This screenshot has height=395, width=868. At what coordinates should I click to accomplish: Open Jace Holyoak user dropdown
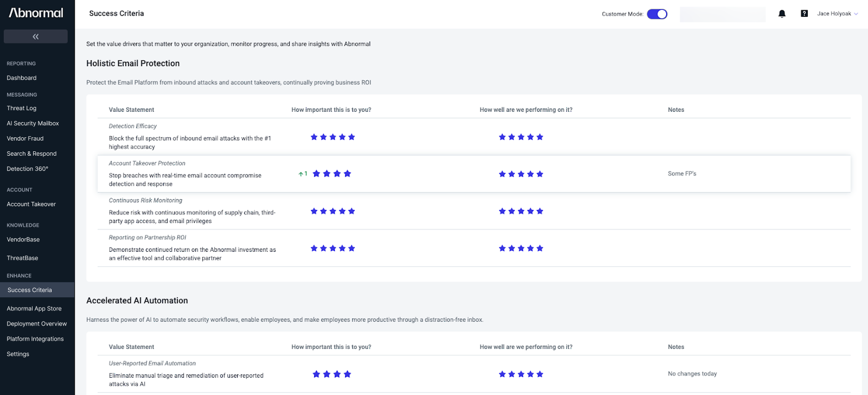point(838,14)
